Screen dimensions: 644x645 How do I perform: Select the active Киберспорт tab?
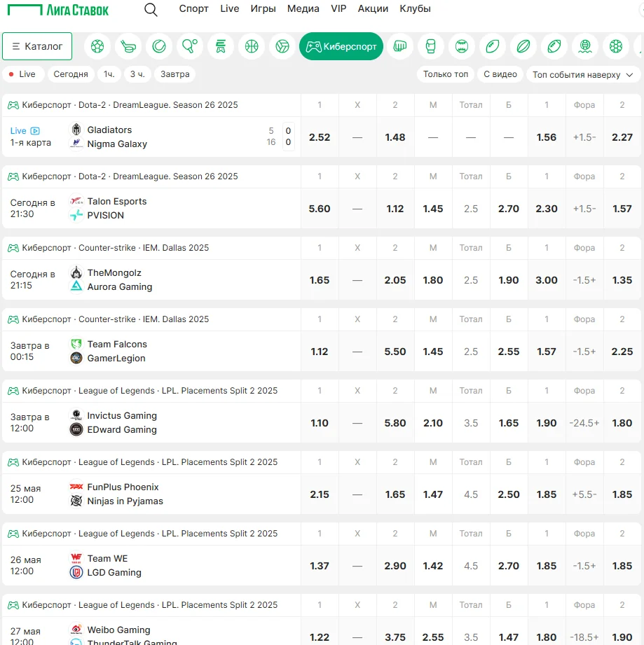pyautogui.click(x=341, y=46)
